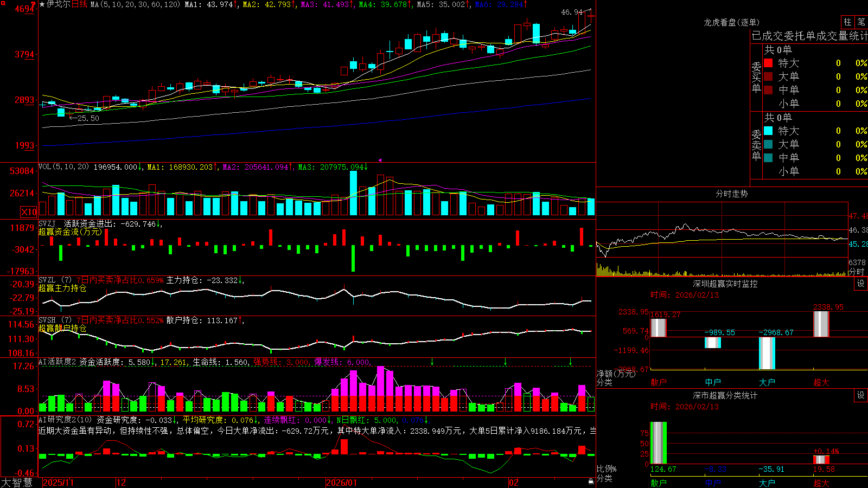The height and width of the screenshot is (488, 868).
Task: Click the VOL(5,10,20) indicator label
Action: point(63,167)
